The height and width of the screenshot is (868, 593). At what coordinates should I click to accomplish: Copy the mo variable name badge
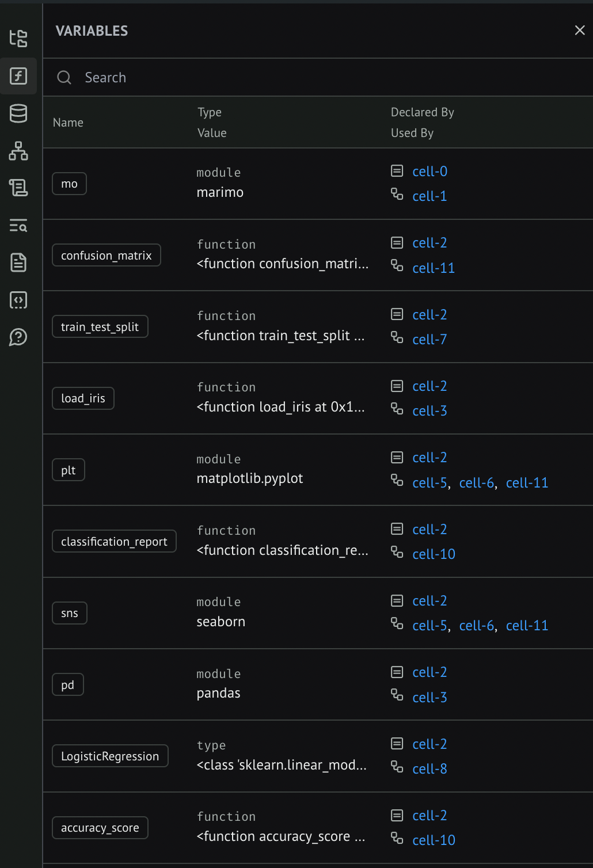coord(70,184)
